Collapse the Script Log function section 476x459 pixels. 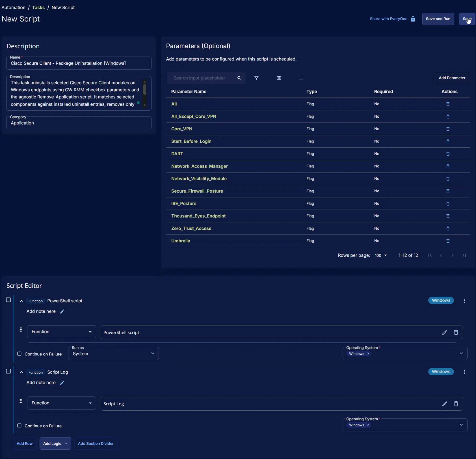click(x=21, y=372)
